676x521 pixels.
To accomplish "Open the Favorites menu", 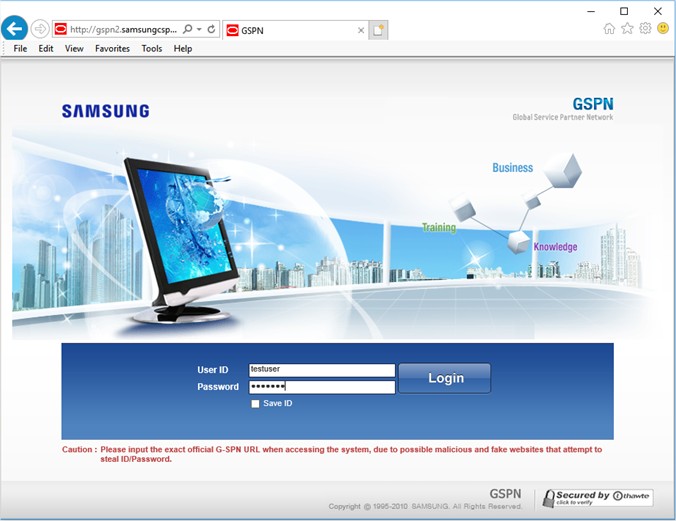I will [x=112, y=48].
